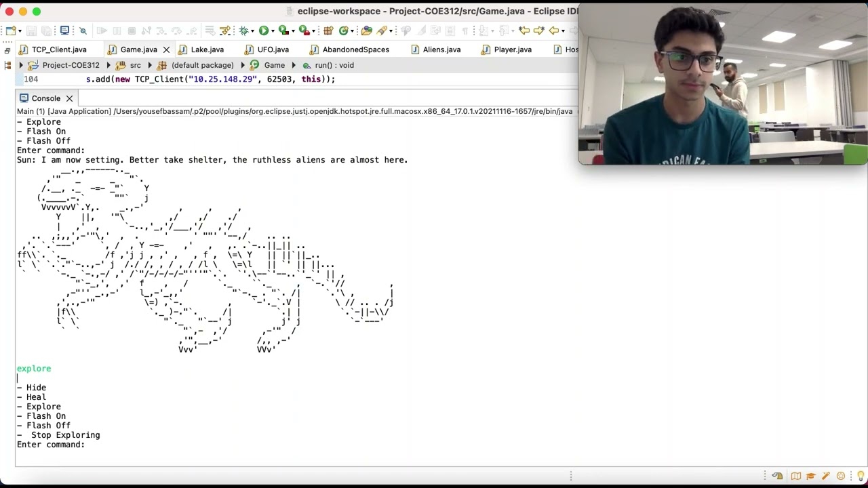
Task: Select the Game.java editor tab
Action: click(138, 49)
